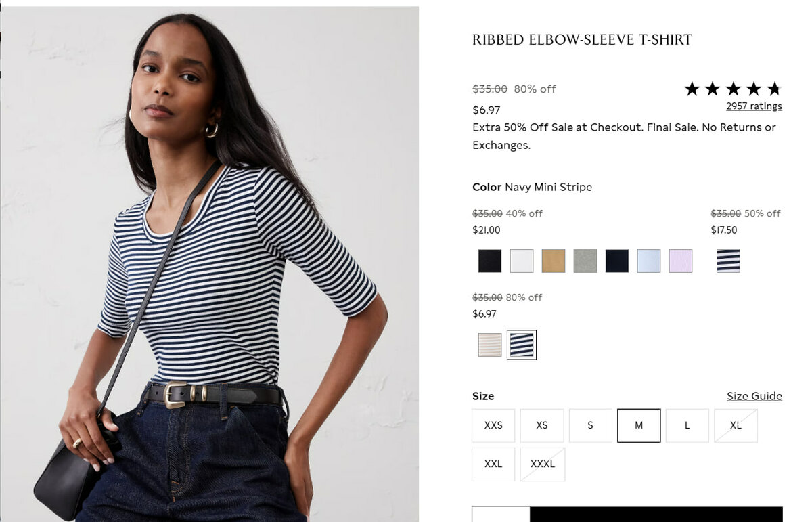View the 2957 ratings link

click(x=754, y=106)
